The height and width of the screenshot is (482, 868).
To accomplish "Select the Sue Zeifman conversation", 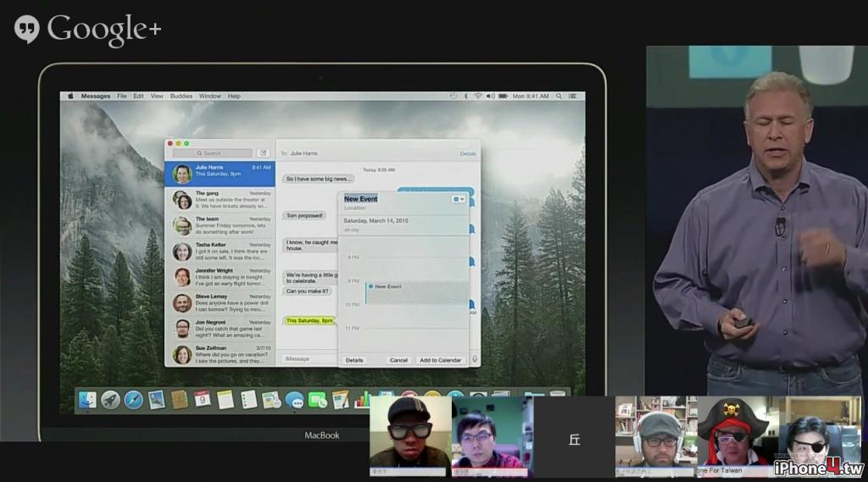I will tap(220, 355).
